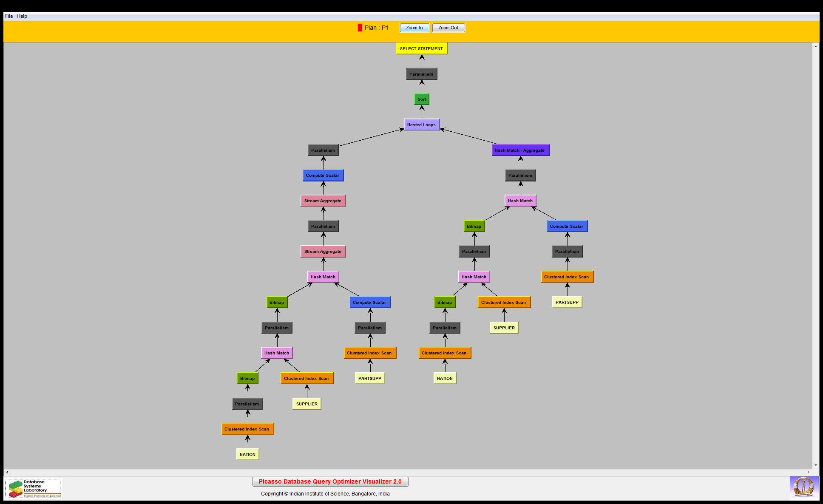Click the Hash Match - Aggregate node

click(x=520, y=150)
